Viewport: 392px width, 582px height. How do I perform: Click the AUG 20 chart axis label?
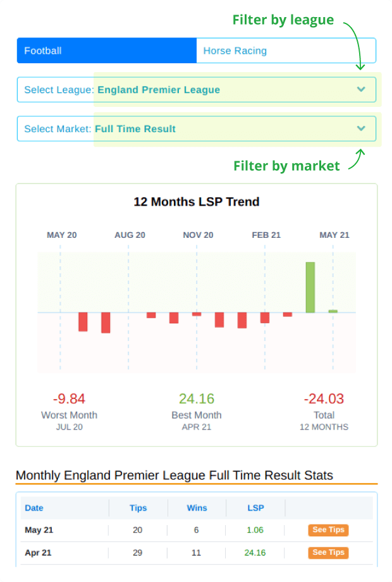(x=130, y=235)
